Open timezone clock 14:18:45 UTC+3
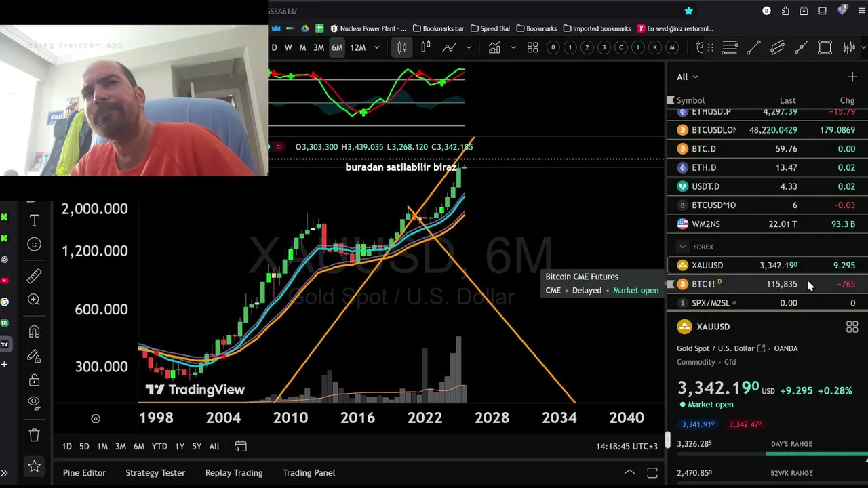 pos(627,447)
